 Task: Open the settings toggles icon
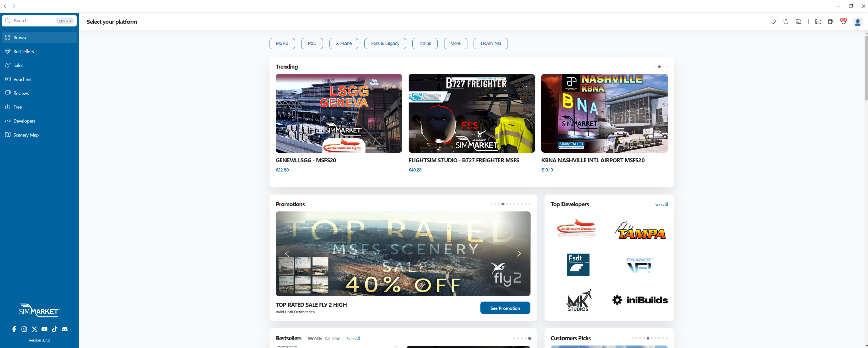[x=798, y=22]
